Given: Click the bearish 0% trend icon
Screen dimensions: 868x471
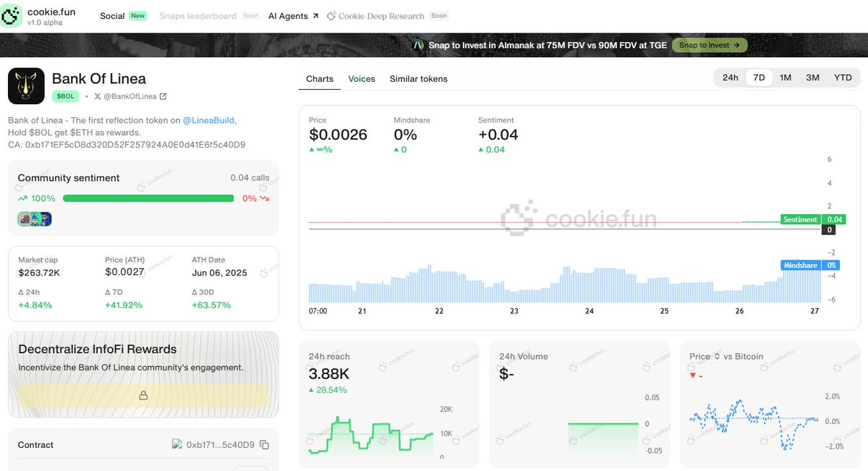Looking at the screenshot, I should [x=265, y=198].
